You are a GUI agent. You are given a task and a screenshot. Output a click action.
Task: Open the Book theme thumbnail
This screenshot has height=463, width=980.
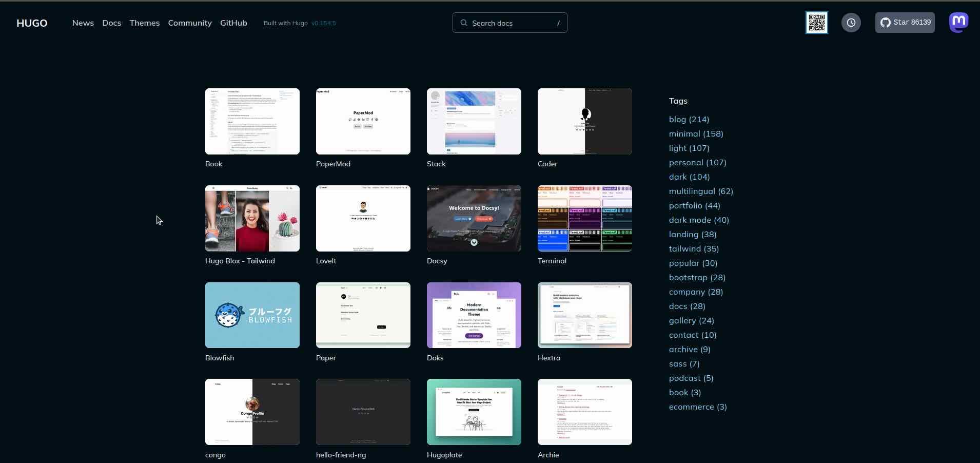click(252, 121)
